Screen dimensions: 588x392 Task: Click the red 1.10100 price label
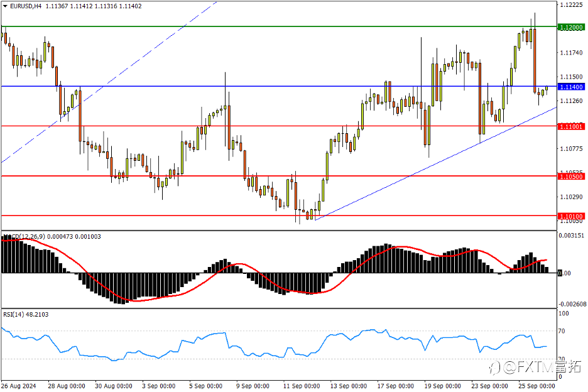[571, 217]
